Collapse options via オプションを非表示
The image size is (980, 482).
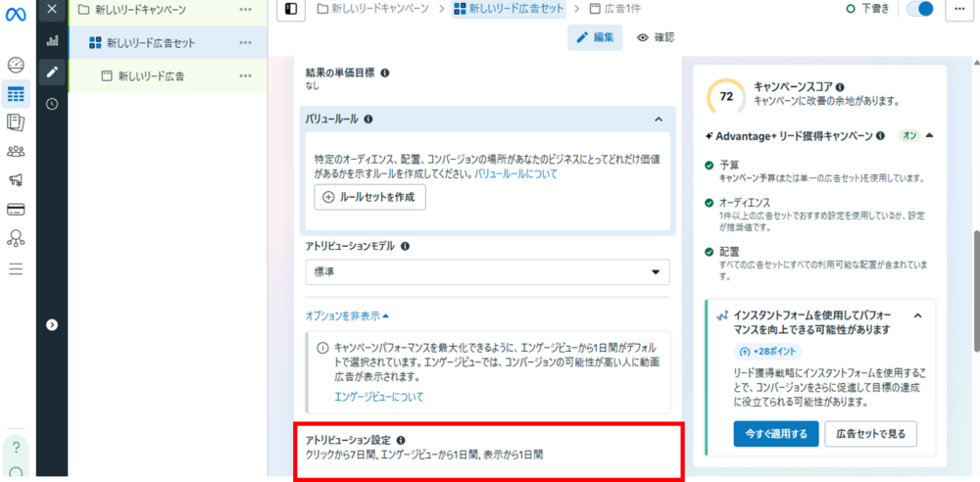347,315
